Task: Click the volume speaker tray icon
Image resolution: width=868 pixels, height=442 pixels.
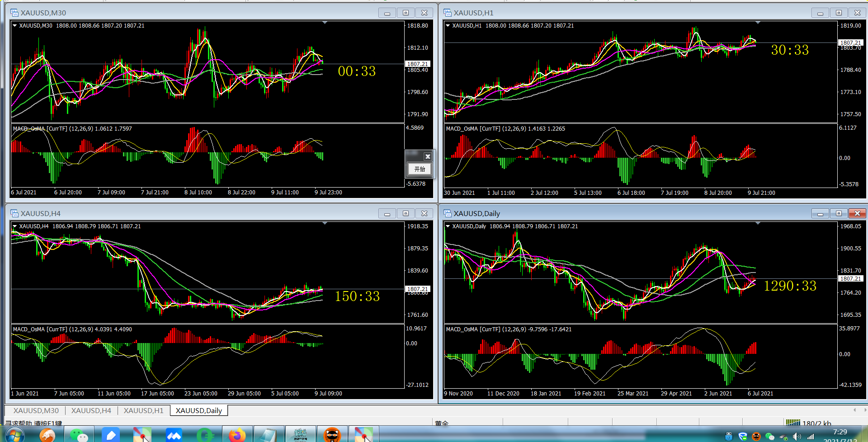Action: [x=797, y=437]
